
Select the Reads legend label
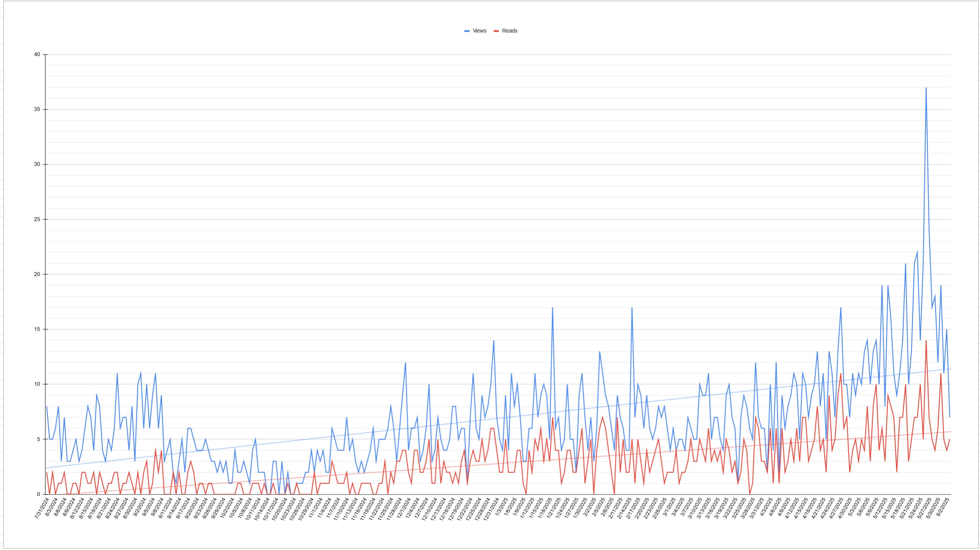[x=509, y=31]
